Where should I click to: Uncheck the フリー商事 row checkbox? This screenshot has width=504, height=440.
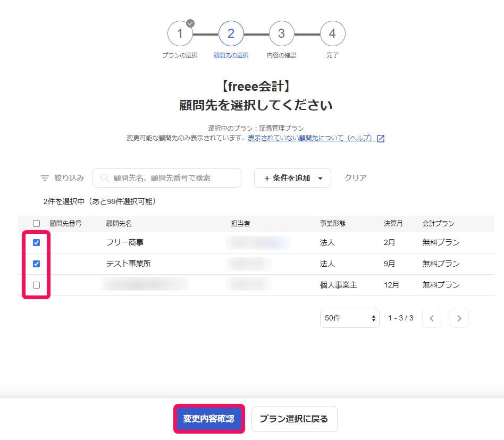click(x=36, y=242)
